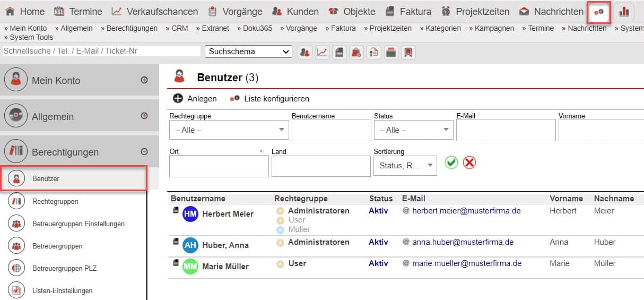The width and height of the screenshot is (644, 300).
Task: Click Herbert Meier's HM avatar
Action: tap(190, 214)
